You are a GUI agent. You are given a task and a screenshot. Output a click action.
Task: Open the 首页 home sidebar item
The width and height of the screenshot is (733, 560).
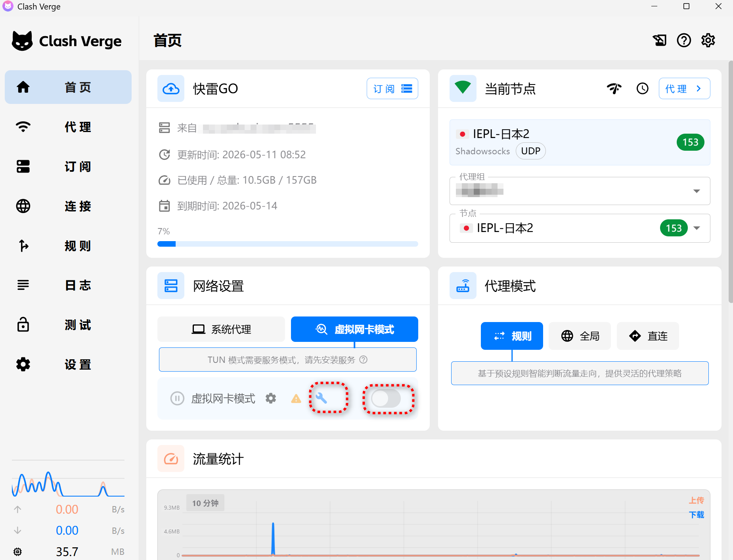[x=68, y=87]
